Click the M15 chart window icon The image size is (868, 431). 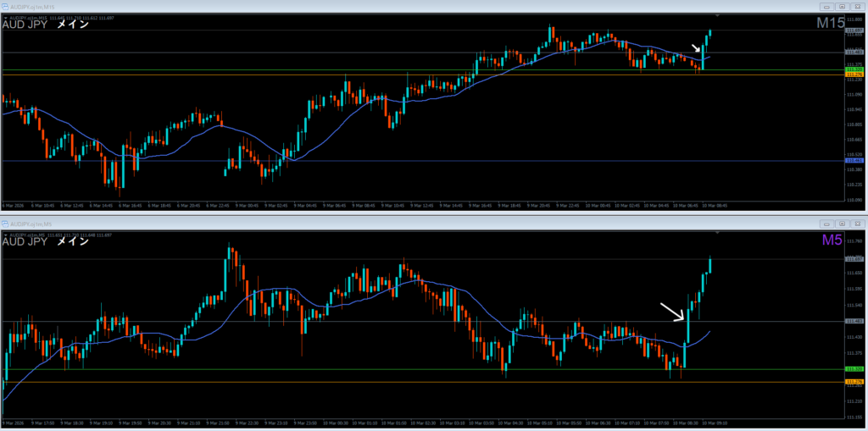[5, 6]
